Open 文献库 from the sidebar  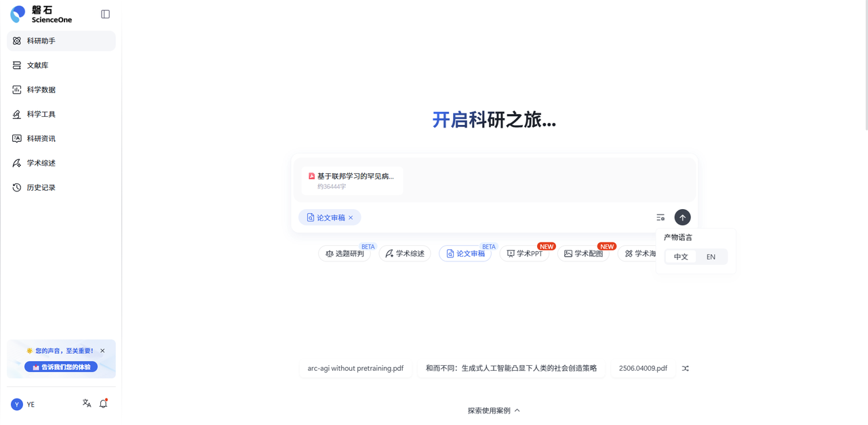click(37, 65)
